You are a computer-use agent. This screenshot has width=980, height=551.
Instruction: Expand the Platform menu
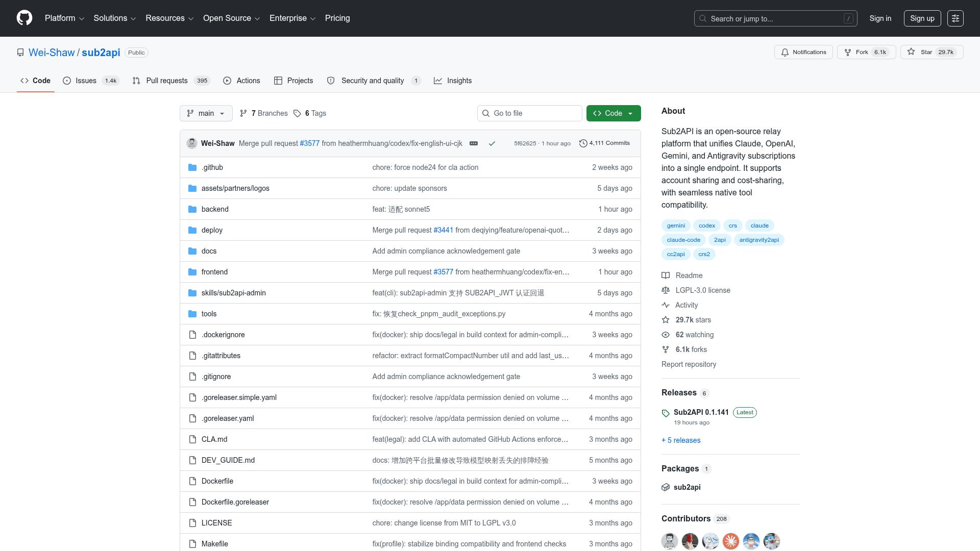[64, 18]
